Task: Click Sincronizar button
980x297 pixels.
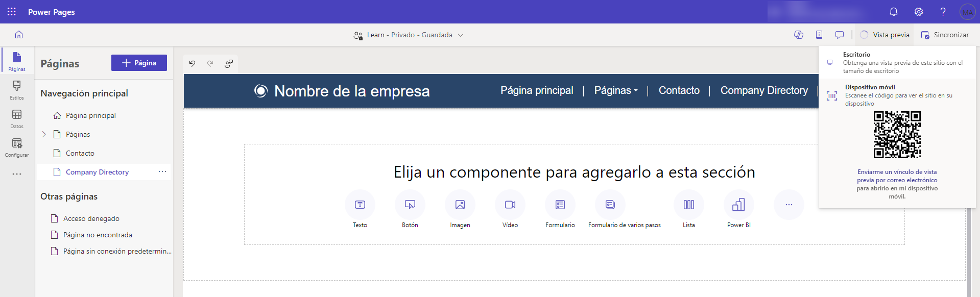Action: (945, 35)
